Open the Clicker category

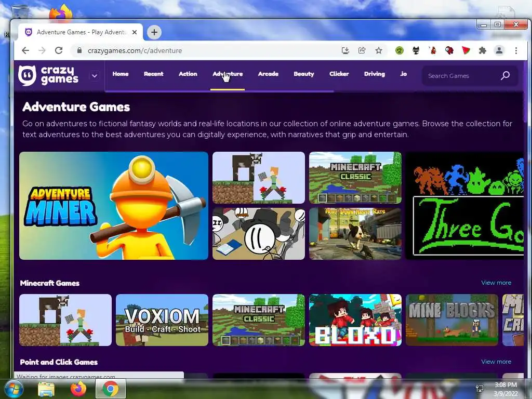[339, 74]
